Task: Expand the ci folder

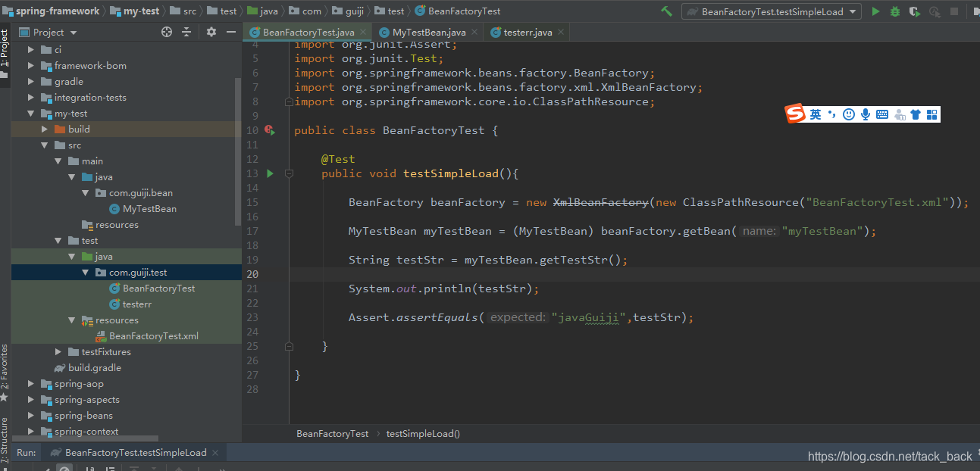Action: (x=31, y=50)
